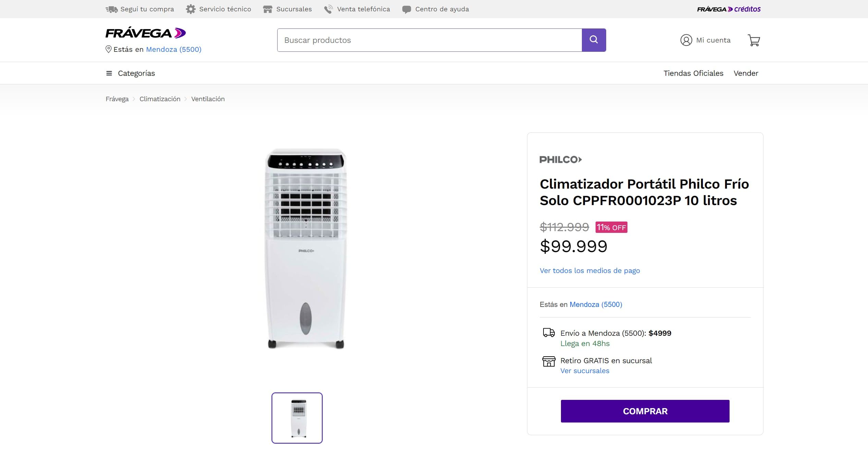Click the delivery truck icon beside Envío a Mendoza

point(549,332)
